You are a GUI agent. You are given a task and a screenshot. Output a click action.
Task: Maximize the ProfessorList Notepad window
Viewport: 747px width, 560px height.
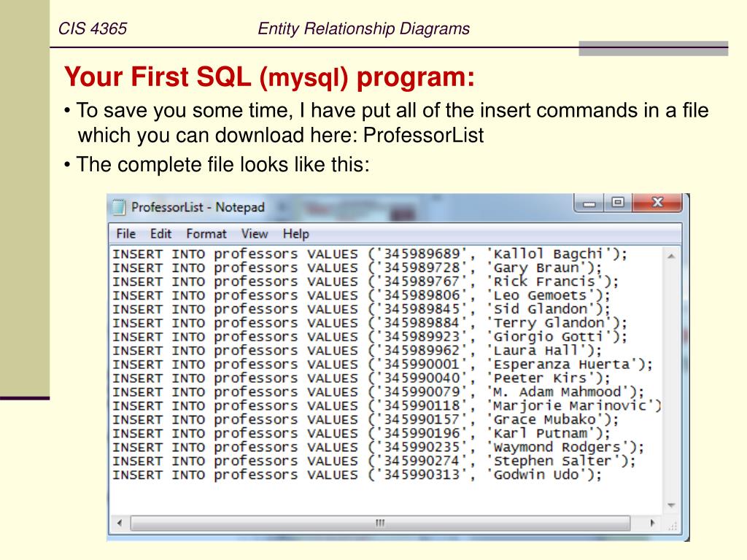[618, 203]
